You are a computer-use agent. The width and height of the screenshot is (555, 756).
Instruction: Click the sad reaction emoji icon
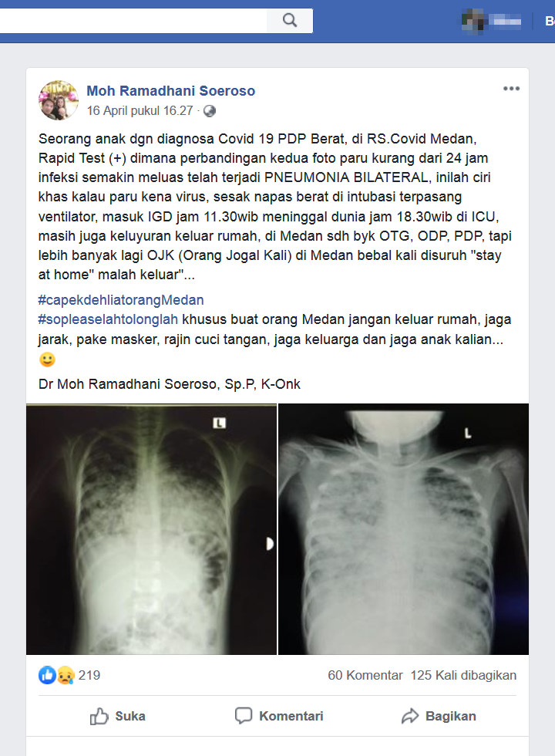(65, 676)
